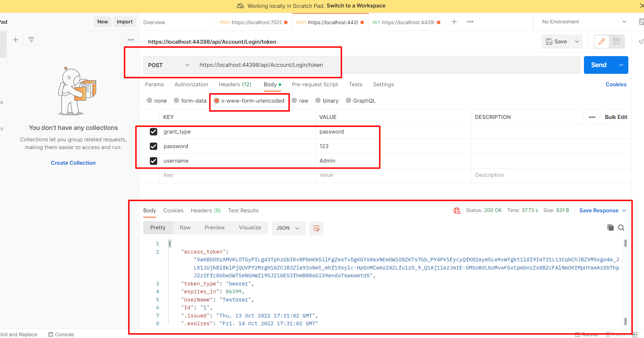Switch to the Overview tab
Viewport: 644px width, 338px height.
click(154, 22)
